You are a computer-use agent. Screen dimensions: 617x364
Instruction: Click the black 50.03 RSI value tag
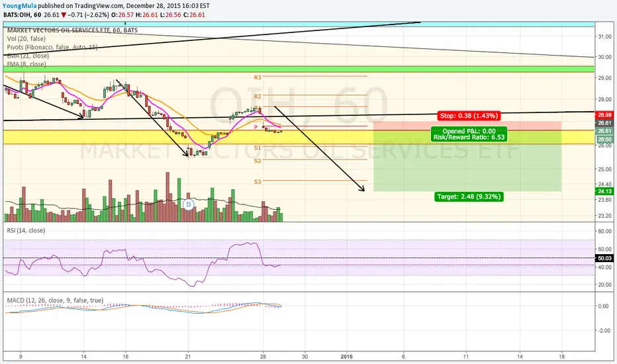tap(605, 258)
